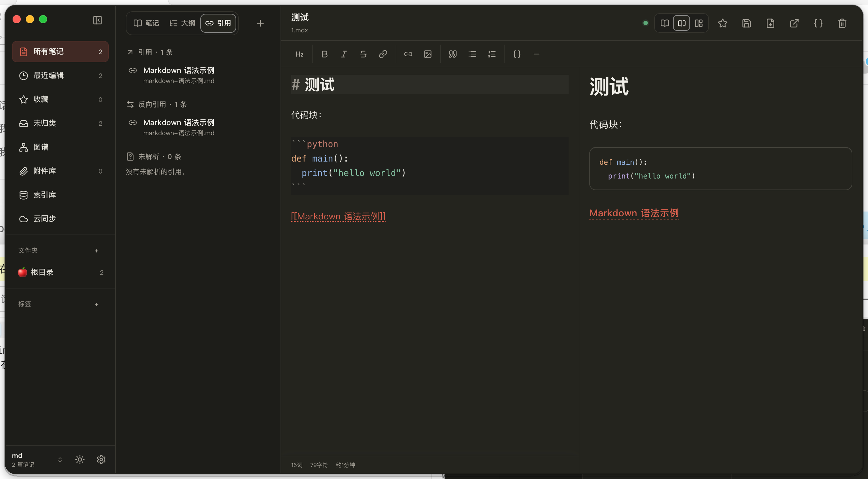The image size is (868, 479).
Task: Click the python code block in editor
Action: pyautogui.click(x=430, y=166)
